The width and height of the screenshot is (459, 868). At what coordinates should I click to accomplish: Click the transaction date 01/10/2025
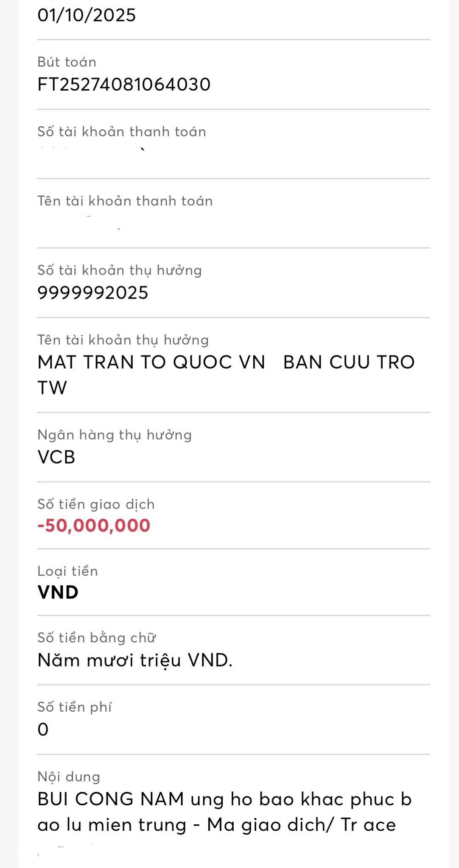[x=87, y=15]
